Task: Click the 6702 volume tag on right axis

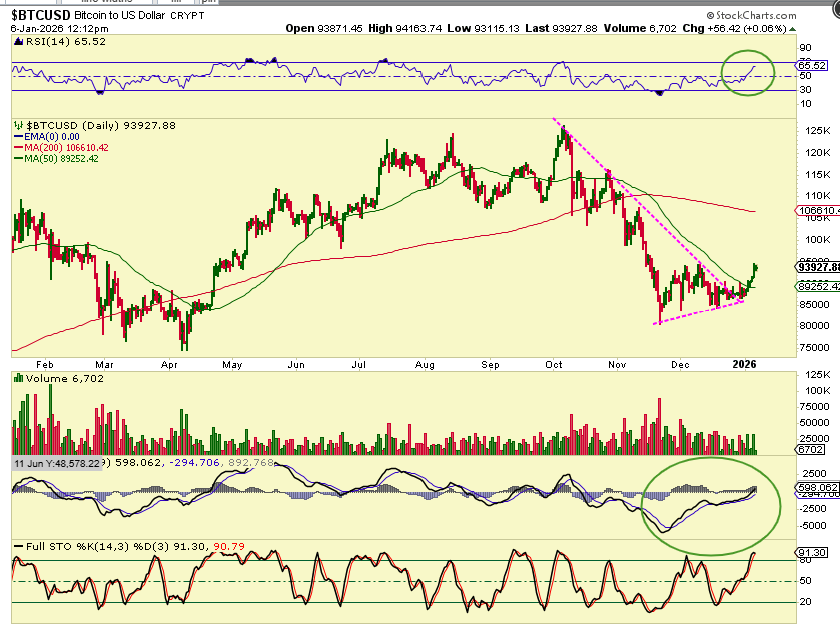Action: coord(811,449)
